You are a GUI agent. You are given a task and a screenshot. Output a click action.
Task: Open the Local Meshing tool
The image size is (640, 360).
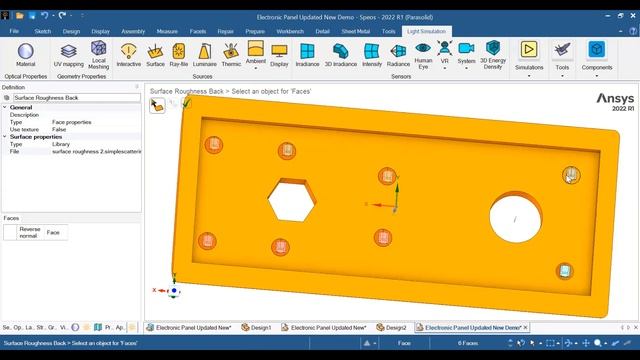click(x=98, y=55)
